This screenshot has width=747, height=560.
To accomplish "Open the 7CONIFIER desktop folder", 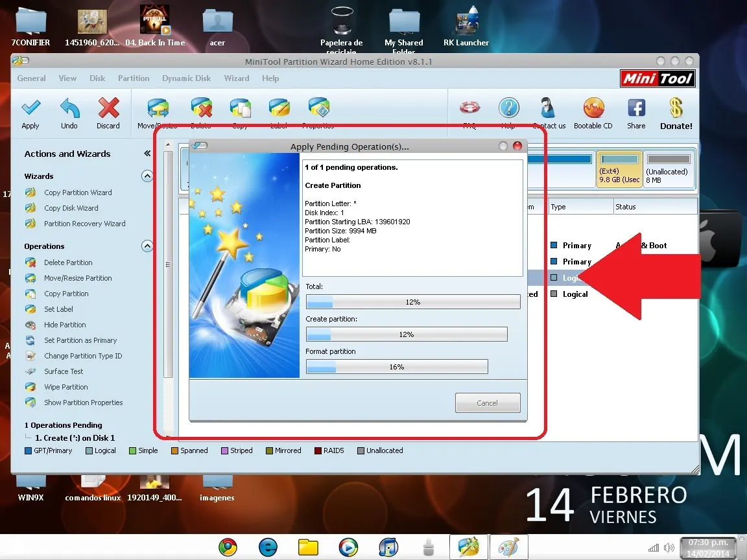I will point(30,26).
